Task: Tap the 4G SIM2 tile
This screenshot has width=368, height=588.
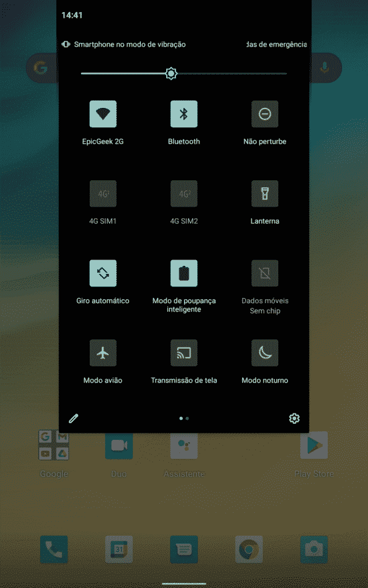Action: point(184,194)
